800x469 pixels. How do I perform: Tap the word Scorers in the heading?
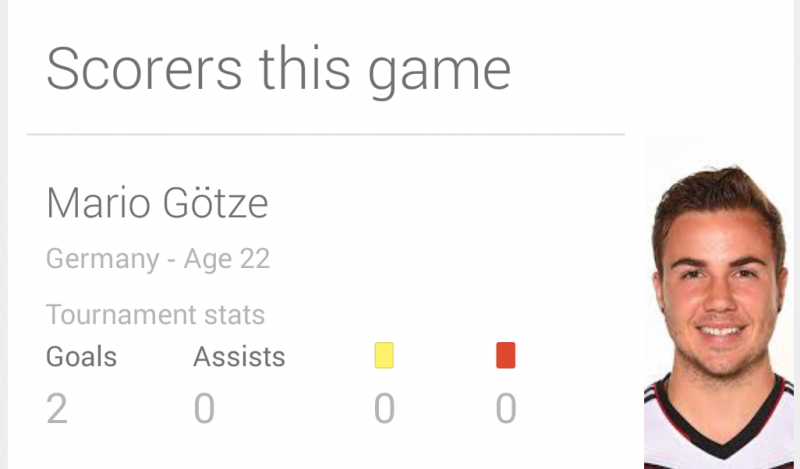pos(144,69)
